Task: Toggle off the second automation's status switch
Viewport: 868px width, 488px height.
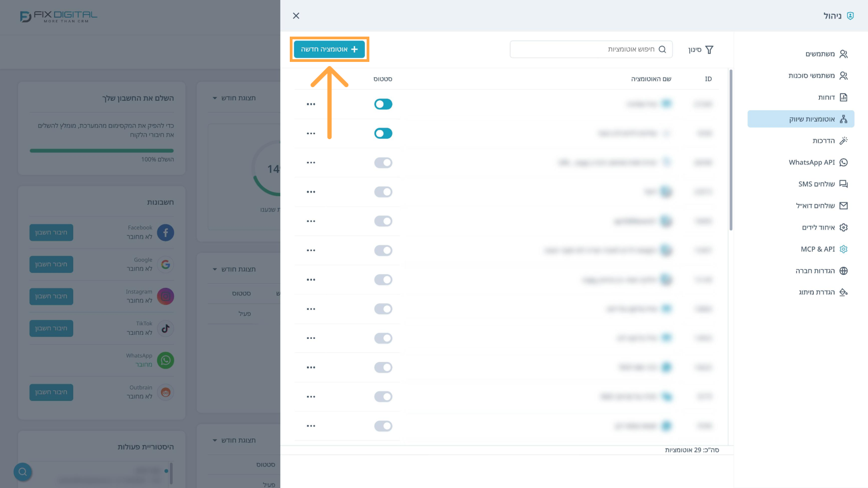Action: (383, 133)
